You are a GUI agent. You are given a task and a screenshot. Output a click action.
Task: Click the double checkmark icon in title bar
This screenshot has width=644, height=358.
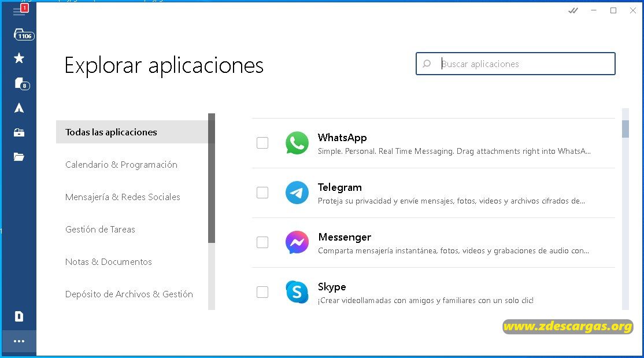[573, 10]
